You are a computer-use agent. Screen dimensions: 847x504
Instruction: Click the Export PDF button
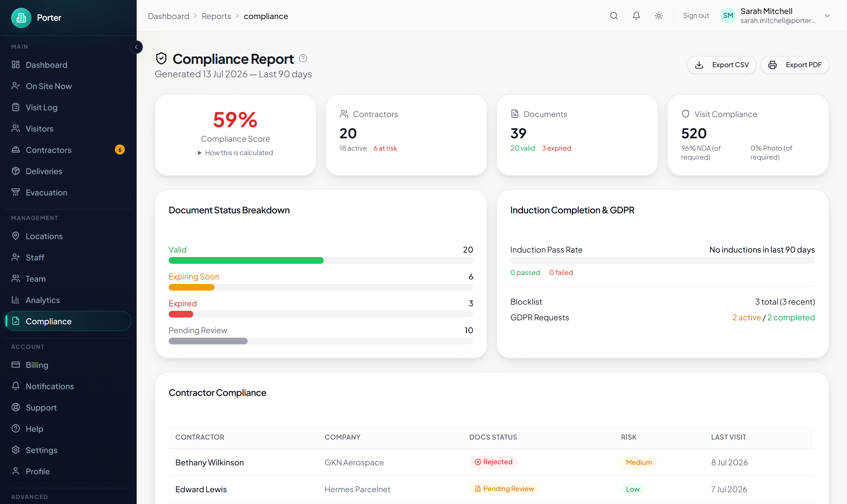point(795,65)
